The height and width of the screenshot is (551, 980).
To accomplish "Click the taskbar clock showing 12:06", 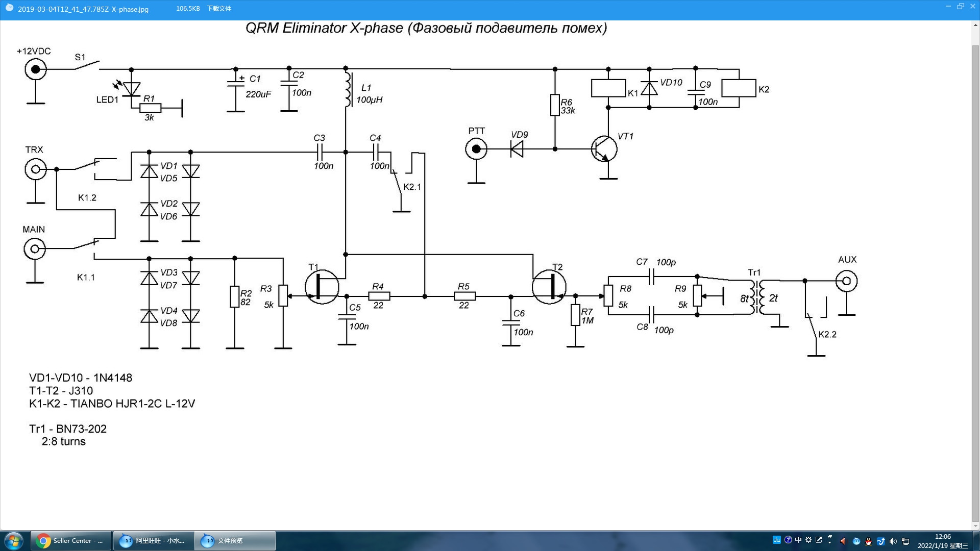I will click(x=943, y=541).
